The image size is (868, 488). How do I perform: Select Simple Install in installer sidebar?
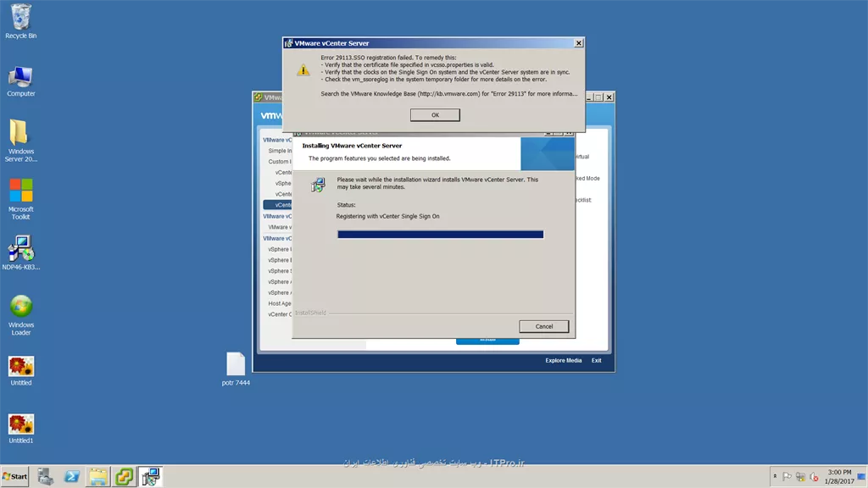[x=280, y=151]
